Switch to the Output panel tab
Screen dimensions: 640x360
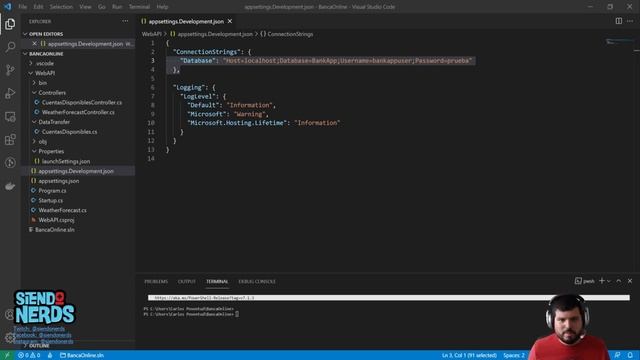click(x=187, y=282)
